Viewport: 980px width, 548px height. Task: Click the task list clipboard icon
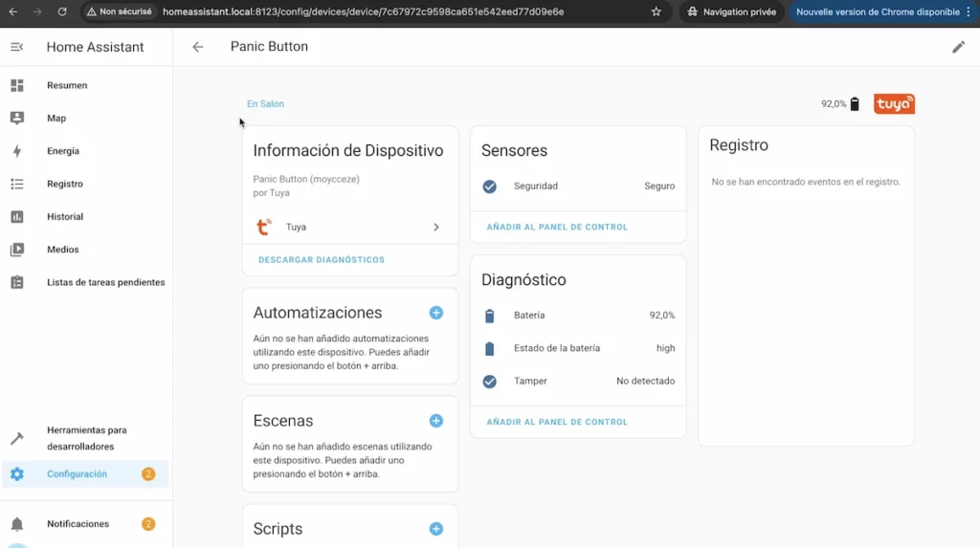click(x=17, y=282)
